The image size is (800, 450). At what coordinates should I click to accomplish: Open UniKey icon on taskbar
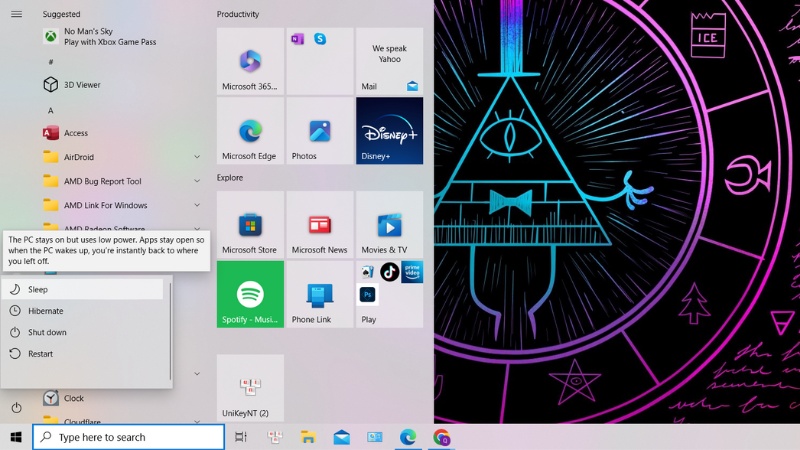tap(275, 437)
